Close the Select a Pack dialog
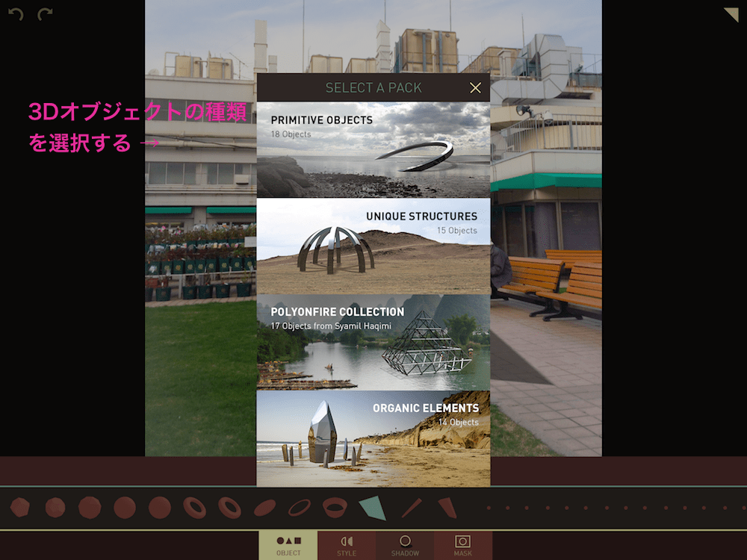Viewport: 747px width, 560px height. pyautogui.click(x=475, y=87)
